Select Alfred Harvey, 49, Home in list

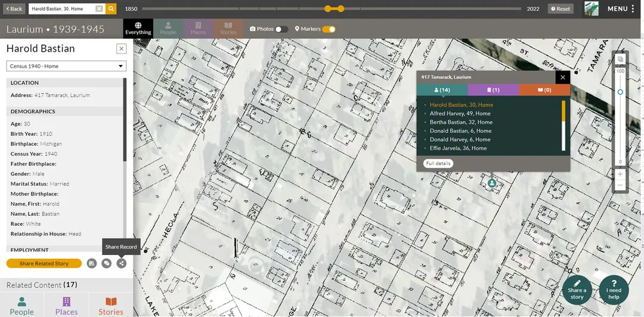pyautogui.click(x=460, y=113)
